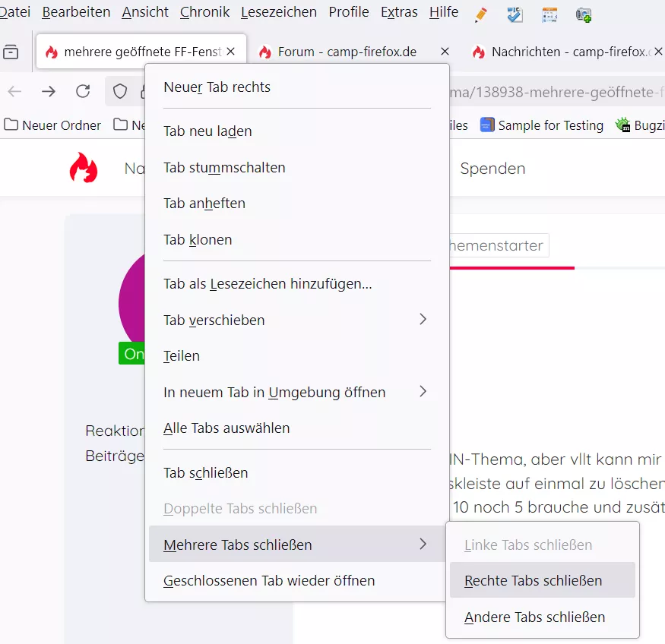Open the Datei menu
Viewport: 665px width, 644px height.
(x=14, y=12)
